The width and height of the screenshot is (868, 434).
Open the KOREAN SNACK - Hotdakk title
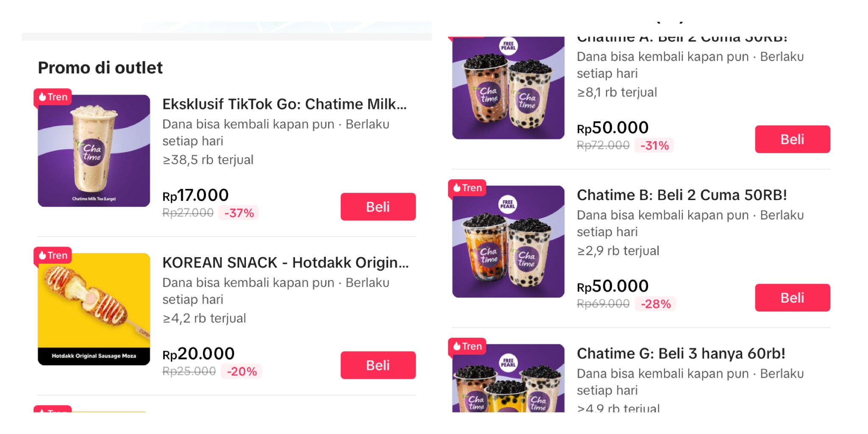pos(285,263)
